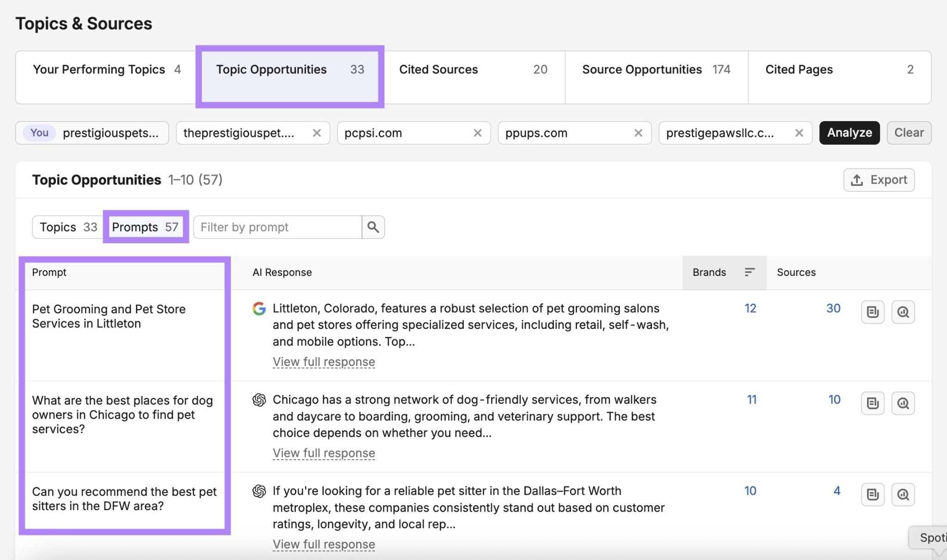Switch to the Topic Opportunities tab
This screenshot has width=947, height=560.
pos(290,77)
